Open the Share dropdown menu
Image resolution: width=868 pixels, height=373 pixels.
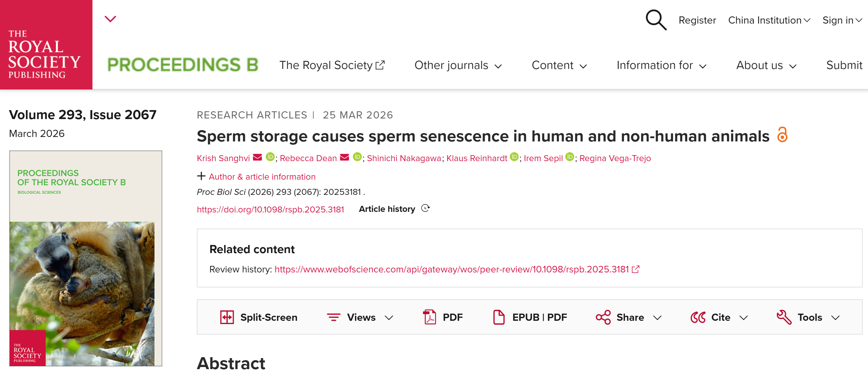pyautogui.click(x=629, y=317)
